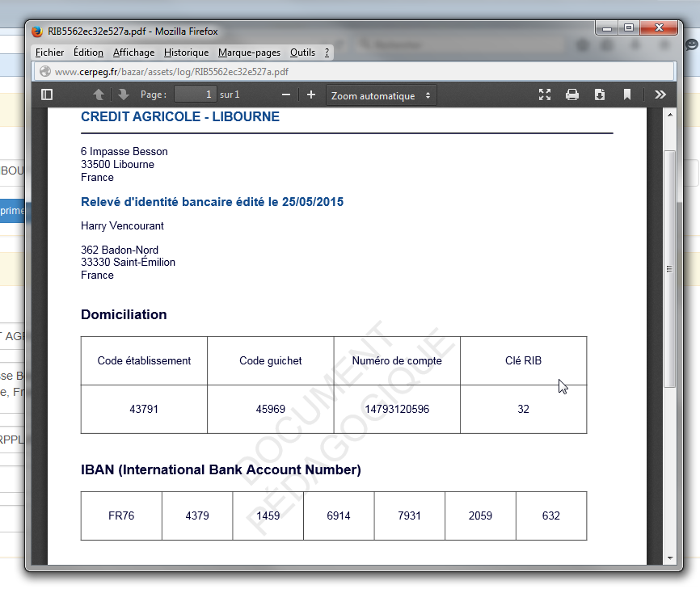Open the Historique menu
The image size is (700, 606).
(x=186, y=53)
